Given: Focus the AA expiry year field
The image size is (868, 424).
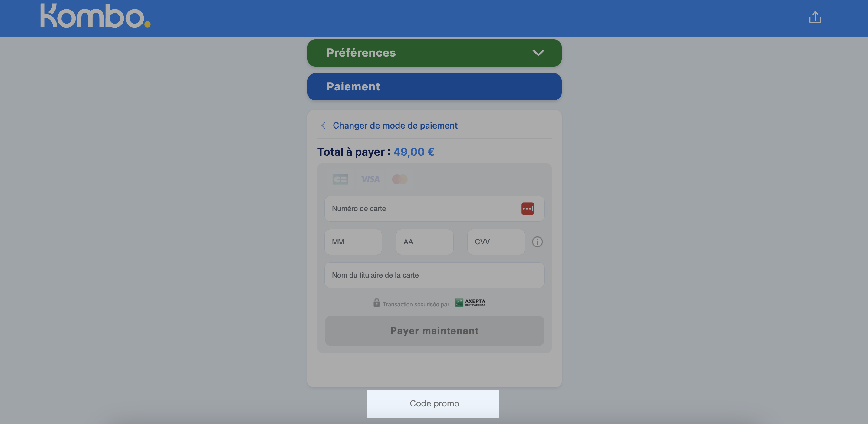Looking at the screenshot, I should [x=425, y=242].
